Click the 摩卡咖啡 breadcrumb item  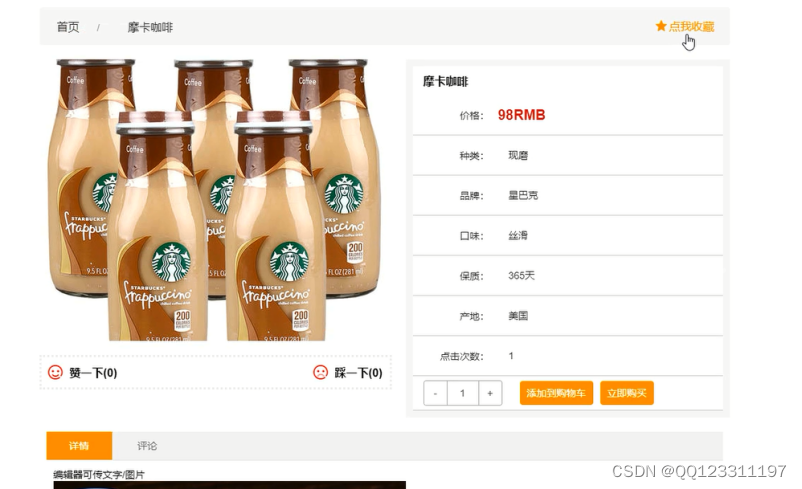150,27
